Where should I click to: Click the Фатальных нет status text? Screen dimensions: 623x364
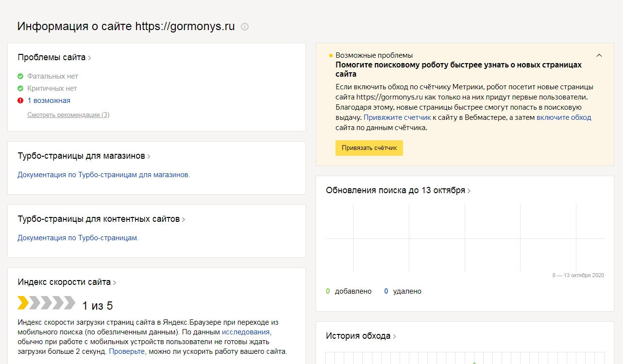point(53,76)
